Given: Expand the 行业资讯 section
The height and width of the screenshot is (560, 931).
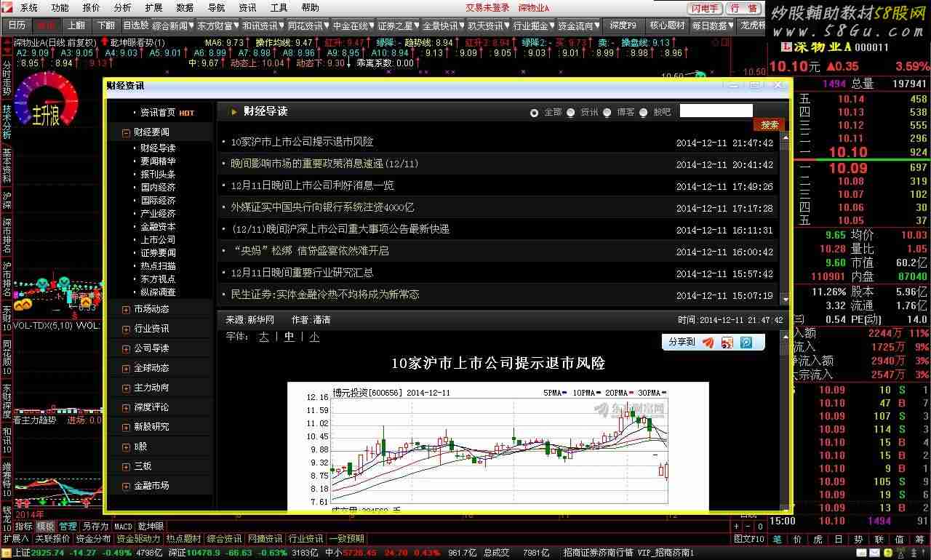Looking at the screenshot, I should coord(127,329).
